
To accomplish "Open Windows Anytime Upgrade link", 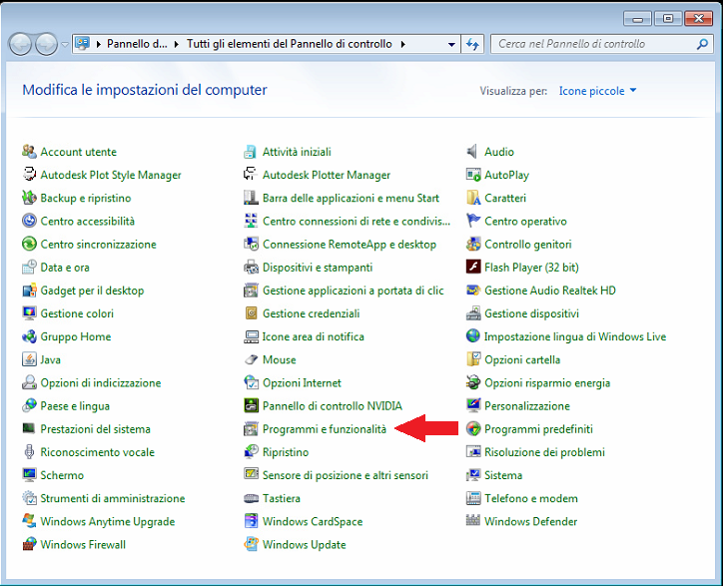I will point(108,521).
